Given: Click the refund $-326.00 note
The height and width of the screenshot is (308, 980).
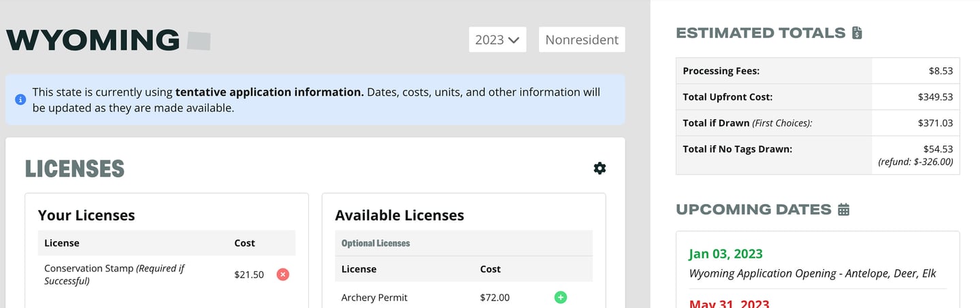Looking at the screenshot, I should 915,162.
